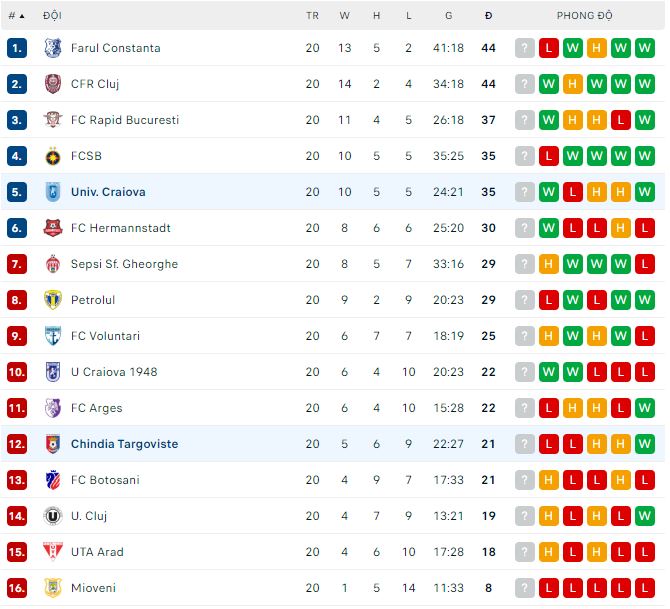The height and width of the screenshot is (609, 670).
Task: Click the FCSB team logo
Action: pos(53,156)
